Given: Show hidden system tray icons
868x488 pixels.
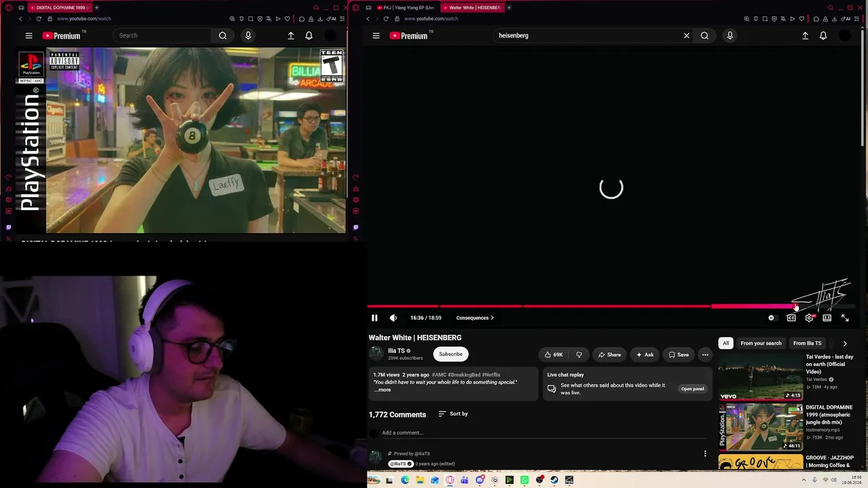Looking at the screenshot, I should [804, 481].
